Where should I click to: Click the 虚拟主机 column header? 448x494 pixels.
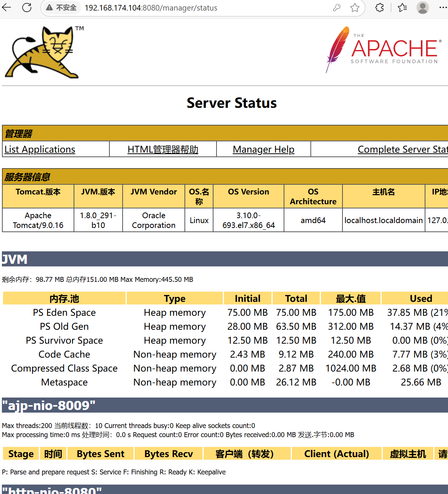tap(408, 454)
